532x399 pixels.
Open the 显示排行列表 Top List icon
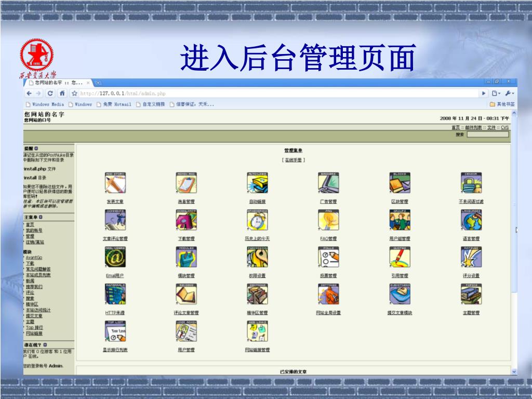(x=115, y=331)
